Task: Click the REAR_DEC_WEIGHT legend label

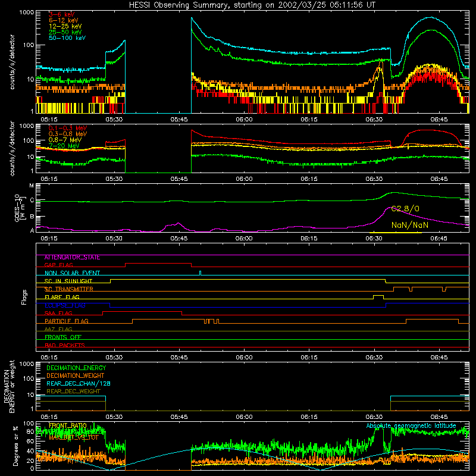Action: [73, 392]
